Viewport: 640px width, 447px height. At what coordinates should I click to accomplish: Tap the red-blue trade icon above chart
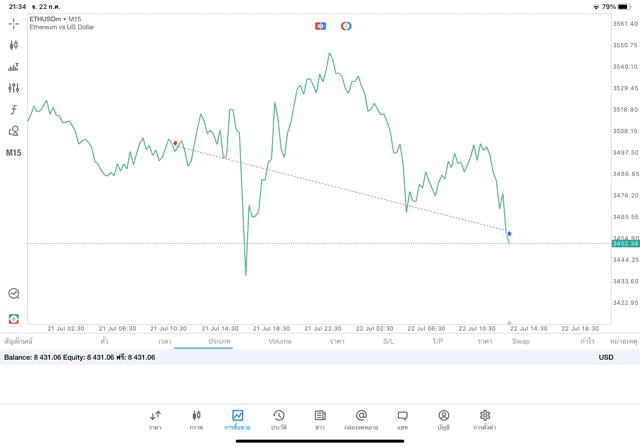pos(321,25)
